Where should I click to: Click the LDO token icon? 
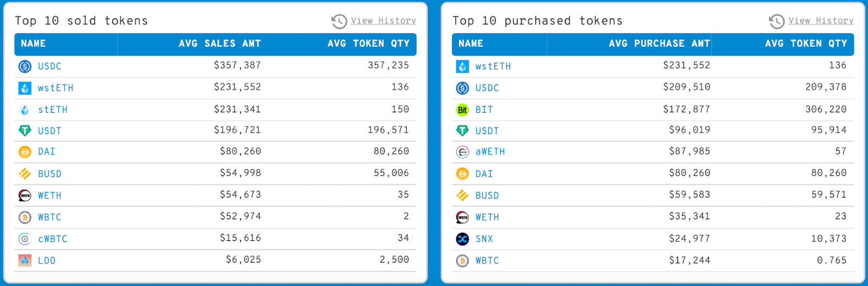pyautogui.click(x=25, y=260)
